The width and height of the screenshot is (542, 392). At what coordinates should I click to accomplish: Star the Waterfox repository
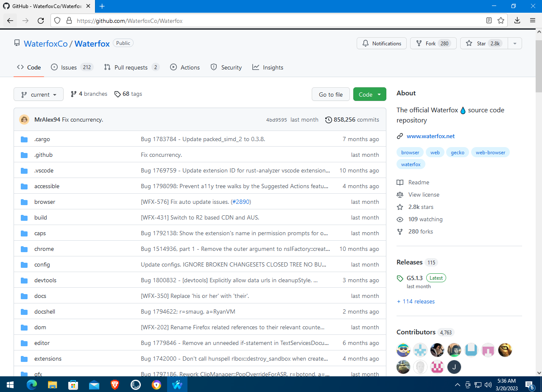tap(484, 43)
